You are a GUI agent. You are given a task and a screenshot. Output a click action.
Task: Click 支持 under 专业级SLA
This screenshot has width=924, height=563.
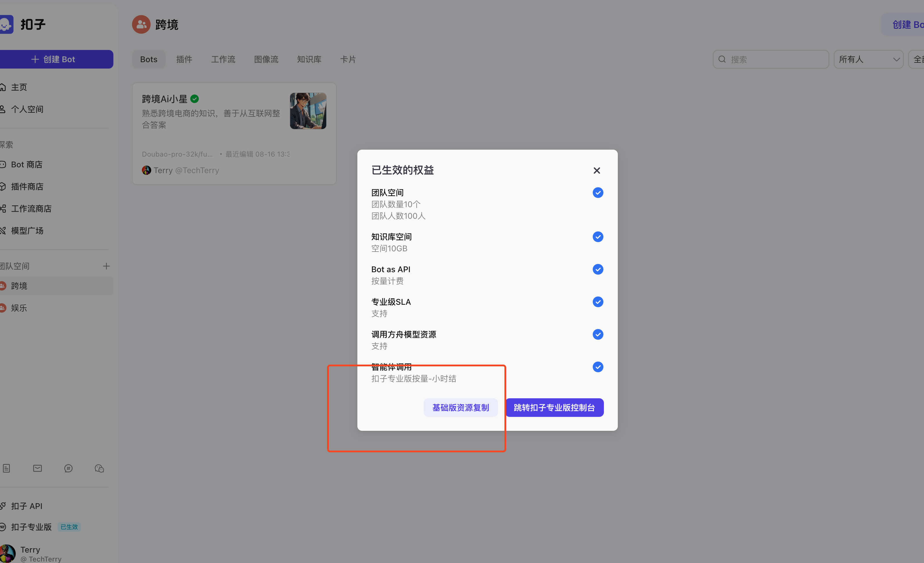pos(379,313)
